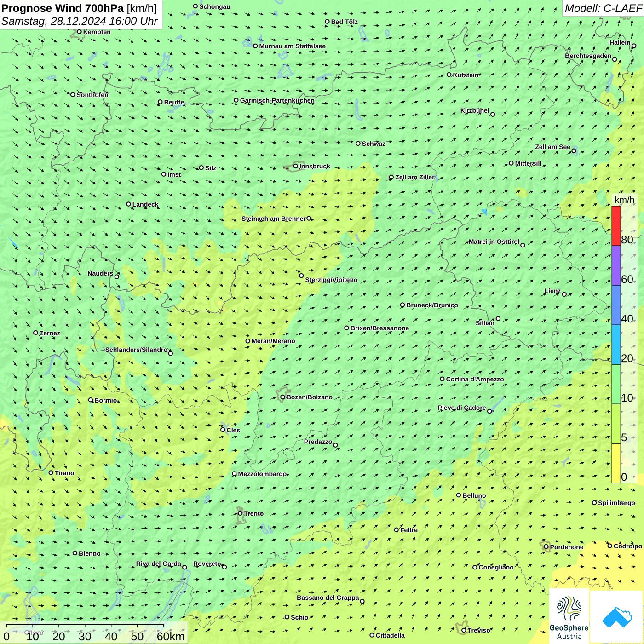Click the Bormio location dot
This screenshot has height=644, width=644.
click(91, 400)
